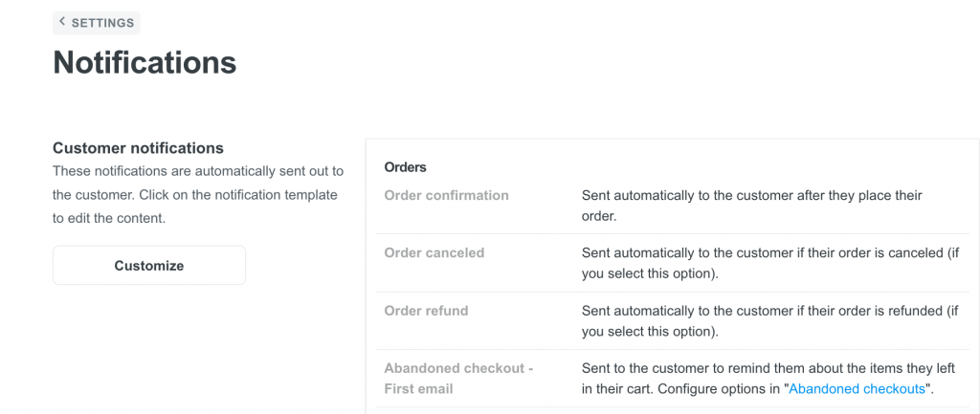Click the paragraph under Customer notifications
The height and width of the screenshot is (414, 980).
point(197,194)
